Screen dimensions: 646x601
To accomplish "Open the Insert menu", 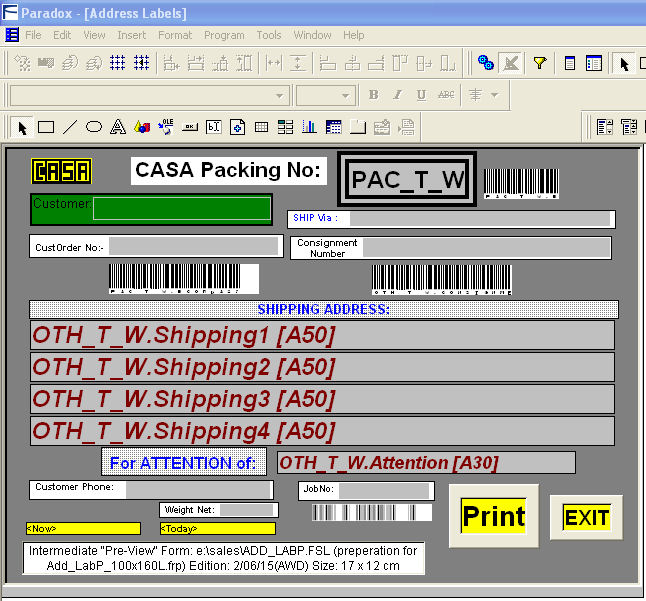I will click(131, 35).
